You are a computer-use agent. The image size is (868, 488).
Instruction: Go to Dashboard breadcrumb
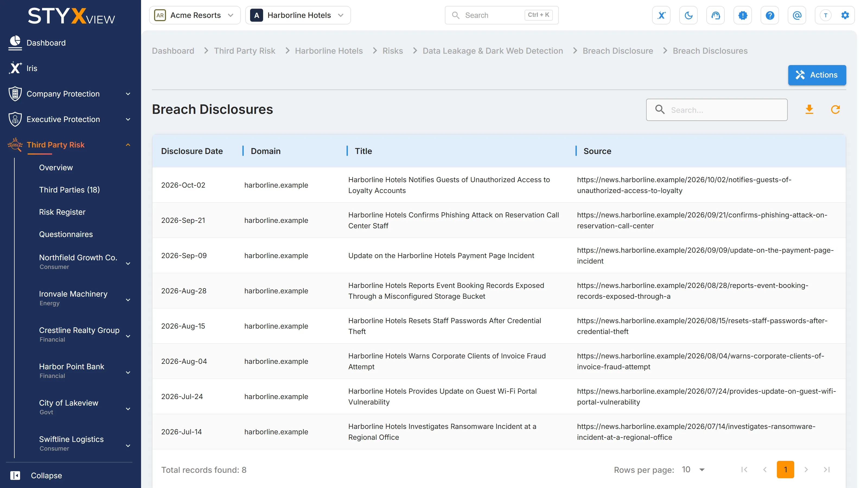coord(173,51)
